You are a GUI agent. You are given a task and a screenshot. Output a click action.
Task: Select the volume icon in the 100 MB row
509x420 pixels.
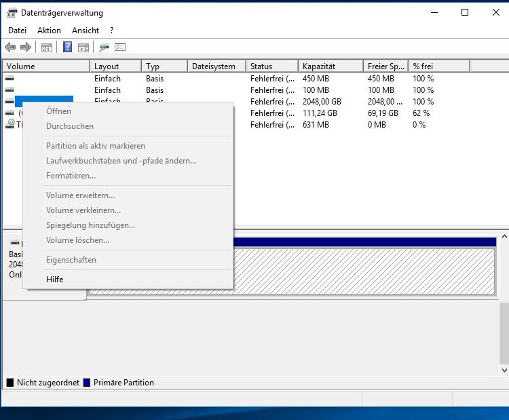click(10, 90)
